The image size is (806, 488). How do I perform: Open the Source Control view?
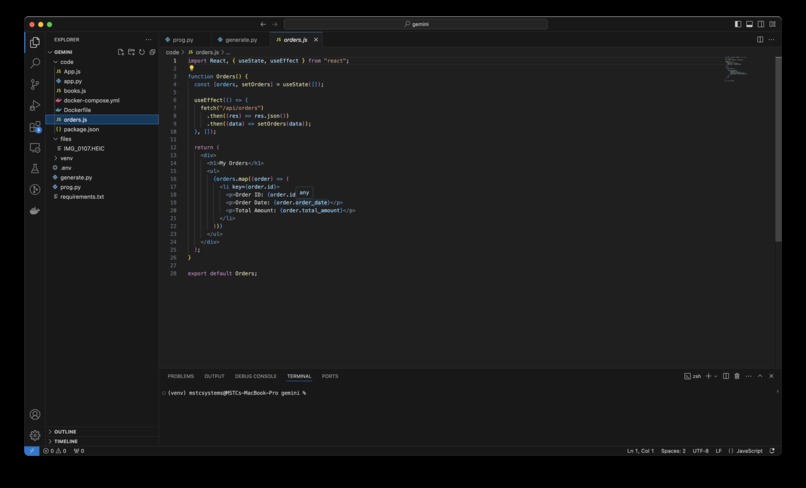click(35, 84)
